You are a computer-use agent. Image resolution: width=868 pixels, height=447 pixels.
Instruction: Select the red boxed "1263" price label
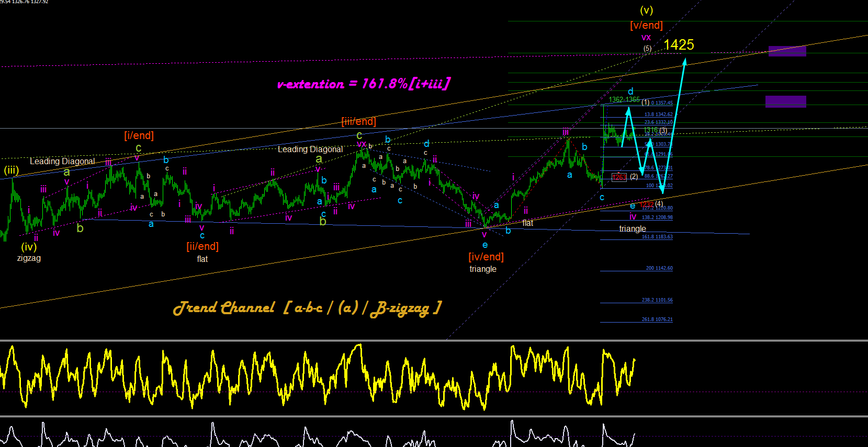click(619, 177)
